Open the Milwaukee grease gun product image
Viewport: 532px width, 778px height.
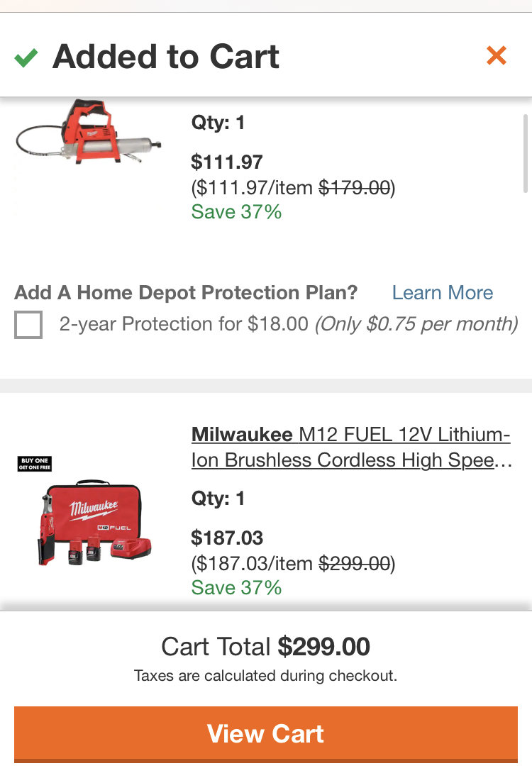tap(89, 132)
